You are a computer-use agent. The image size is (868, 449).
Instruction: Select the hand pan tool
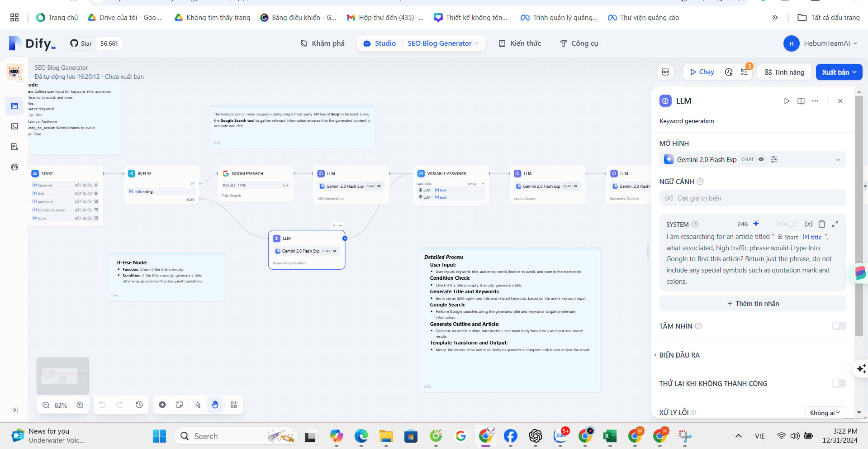pyautogui.click(x=215, y=405)
